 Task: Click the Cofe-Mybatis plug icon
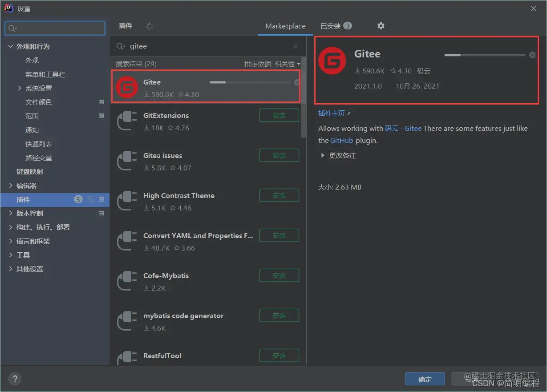127,282
